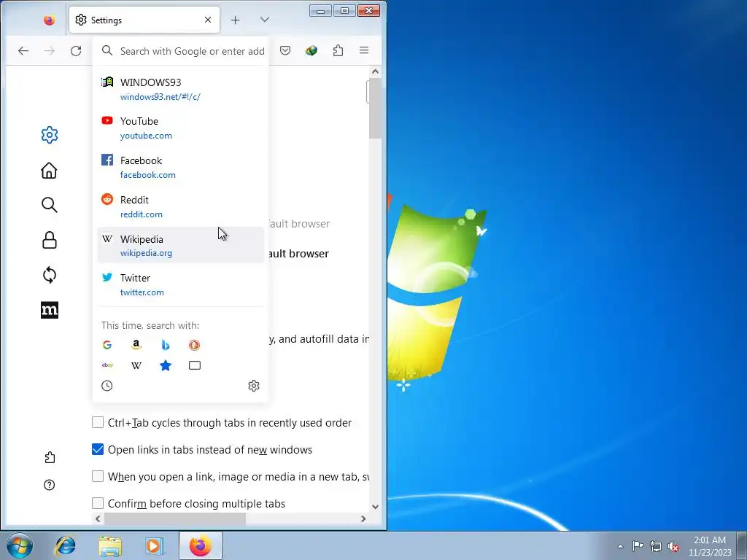The width and height of the screenshot is (747, 560).
Task: Select the WINDOWS93 suggestion
Action: point(181,88)
